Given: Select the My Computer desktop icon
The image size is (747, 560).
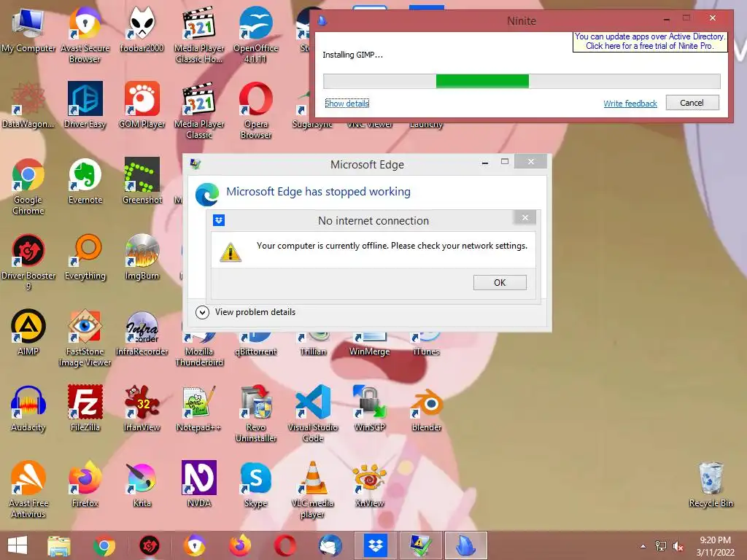Looking at the screenshot, I should pos(28,30).
